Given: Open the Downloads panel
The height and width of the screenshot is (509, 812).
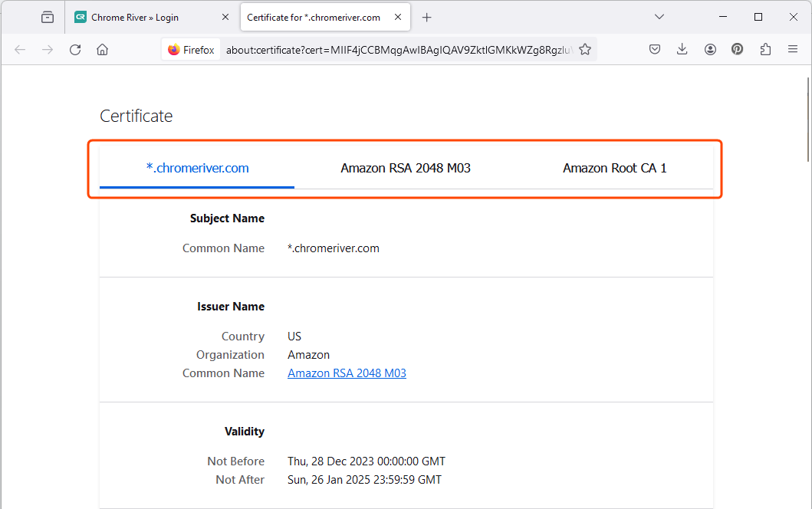Looking at the screenshot, I should 682,50.
